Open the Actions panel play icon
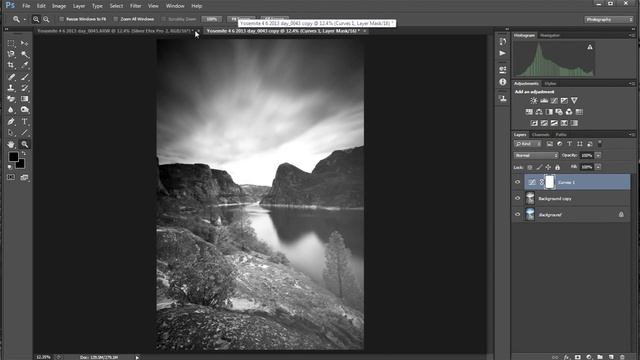Viewport: 640px width, 360px height. (x=502, y=53)
